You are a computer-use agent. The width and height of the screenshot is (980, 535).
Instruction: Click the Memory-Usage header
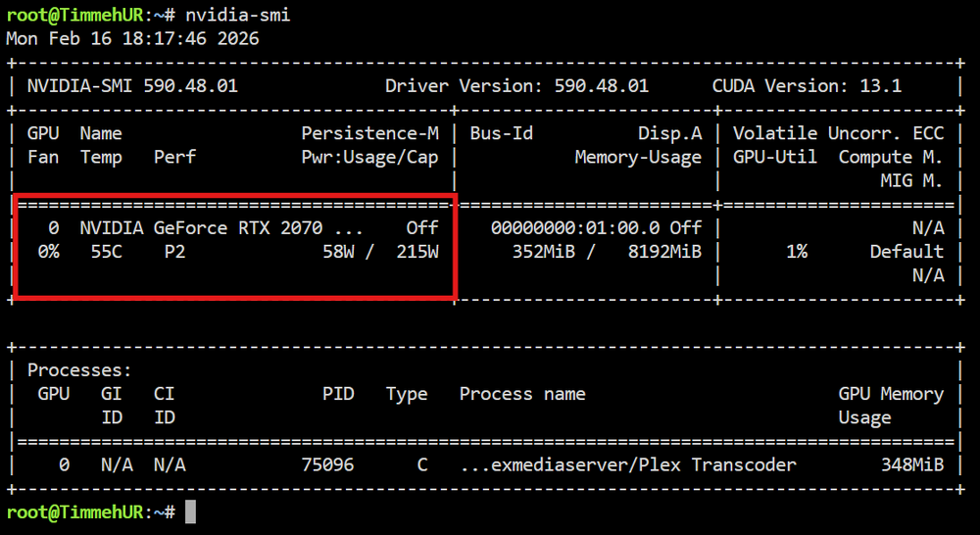pos(638,158)
